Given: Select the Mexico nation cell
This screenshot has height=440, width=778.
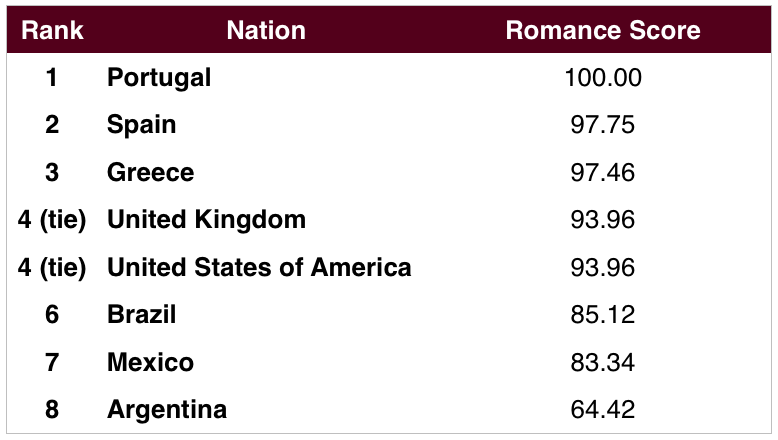Looking at the screenshot, I should pyautogui.click(x=150, y=362).
